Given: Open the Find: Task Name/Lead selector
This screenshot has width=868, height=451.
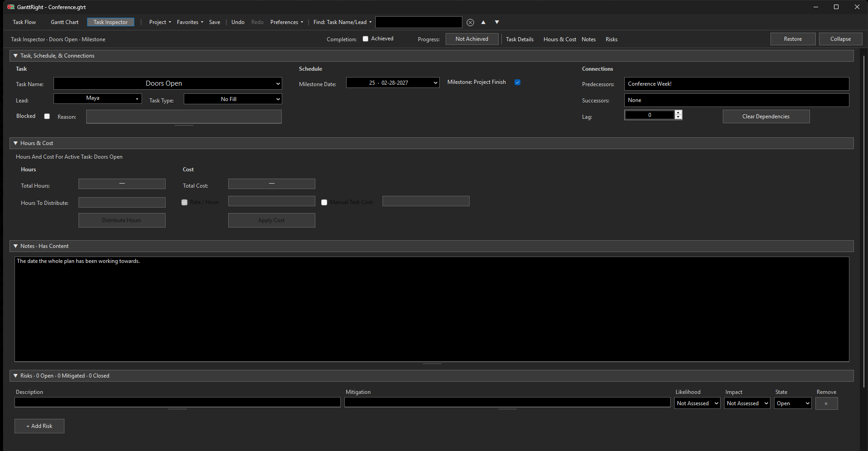Looking at the screenshot, I should [343, 22].
